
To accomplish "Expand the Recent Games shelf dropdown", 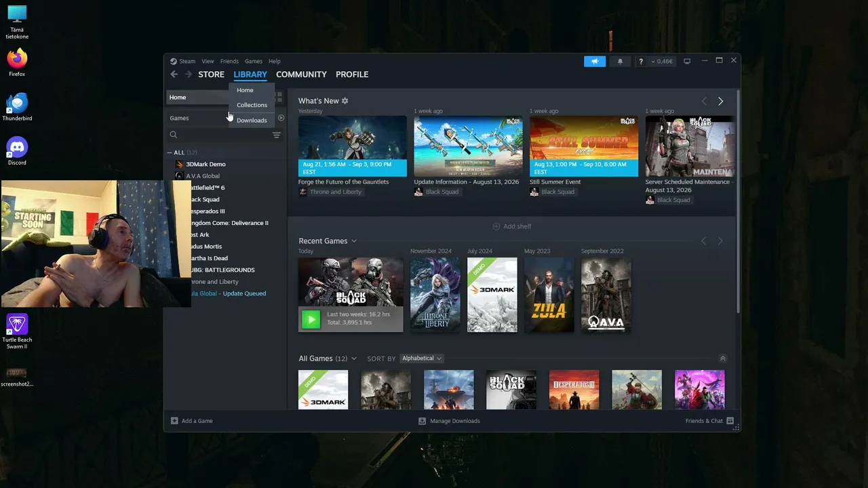I will coord(354,241).
